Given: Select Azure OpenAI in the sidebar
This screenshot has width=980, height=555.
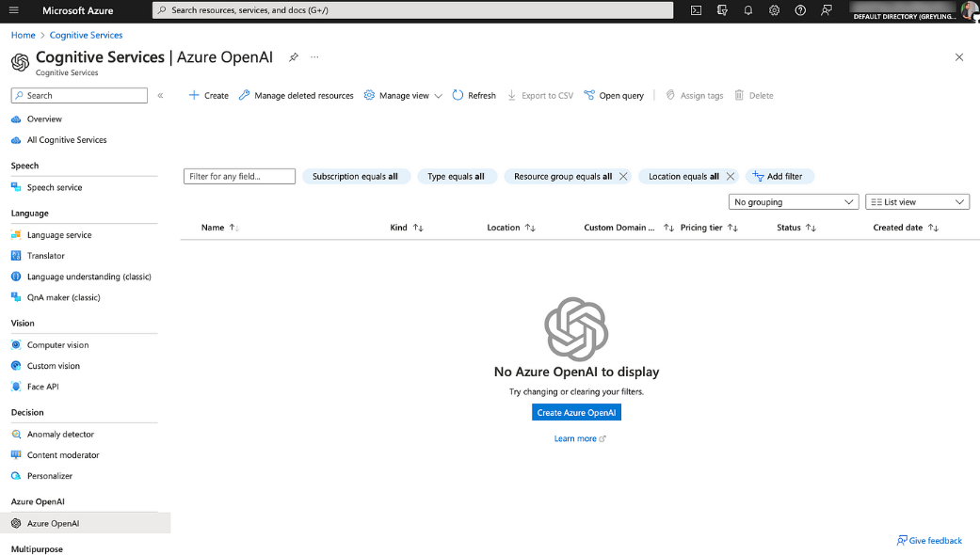Looking at the screenshot, I should coord(85,523).
